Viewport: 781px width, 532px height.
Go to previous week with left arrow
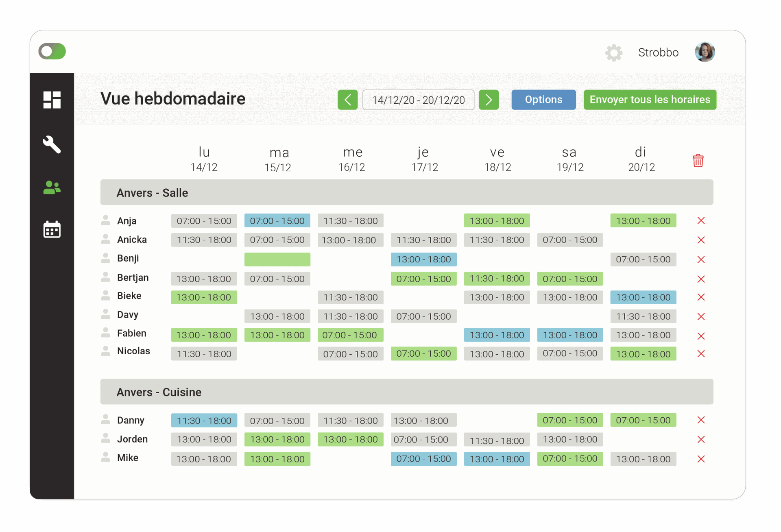pos(347,100)
